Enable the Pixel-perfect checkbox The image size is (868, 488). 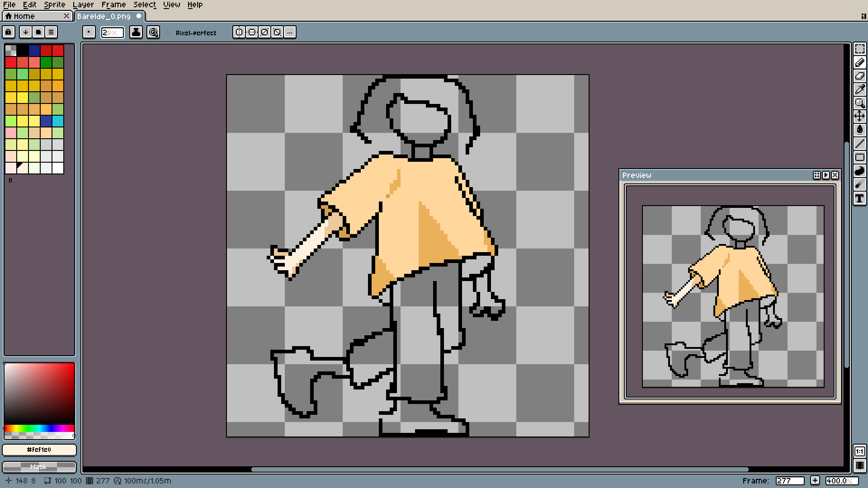[x=169, y=33]
